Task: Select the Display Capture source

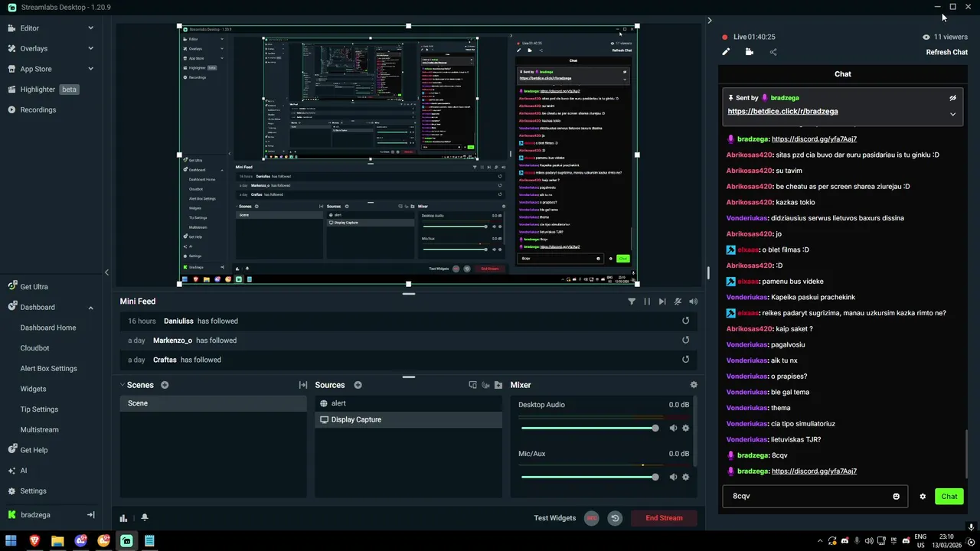Action: pyautogui.click(x=409, y=419)
